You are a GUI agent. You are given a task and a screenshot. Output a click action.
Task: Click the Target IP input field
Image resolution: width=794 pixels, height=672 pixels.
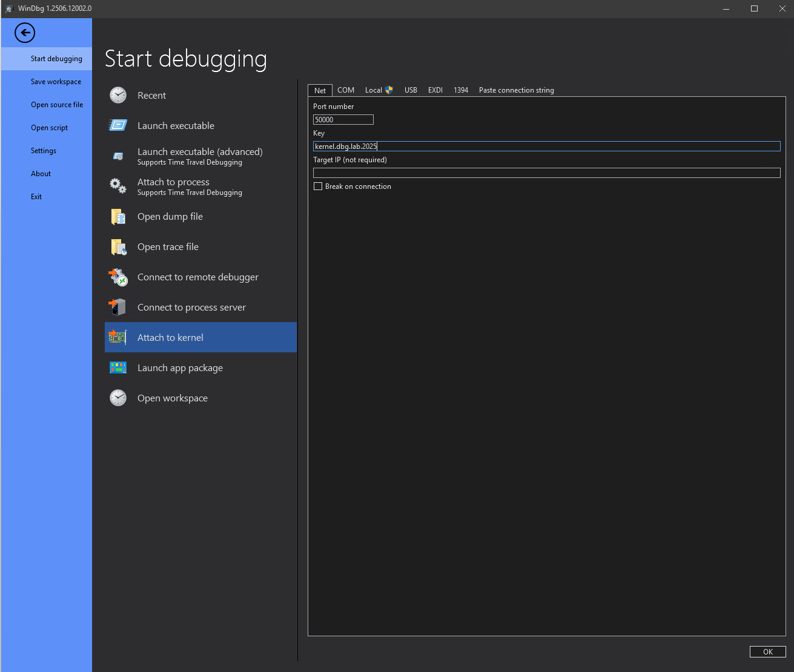pyautogui.click(x=545, y=173)
